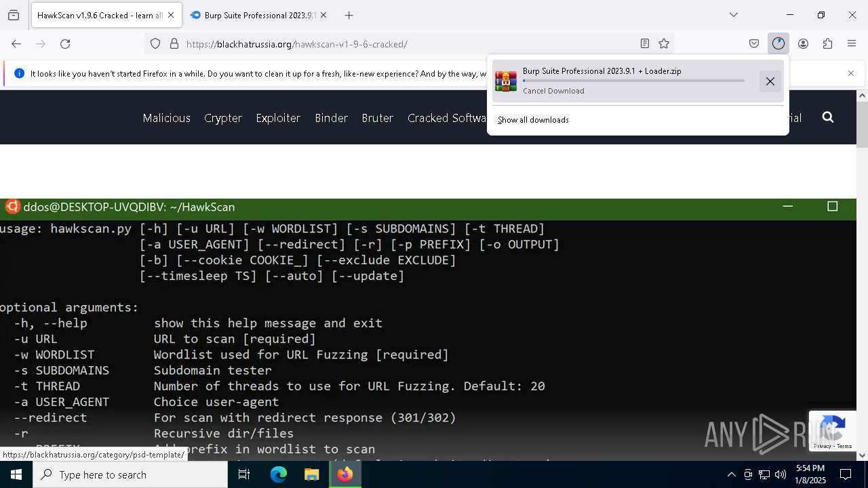The image size is (868, 488).
Task: Open the taskbar clock and calendar
Action: tap(810, 474)
